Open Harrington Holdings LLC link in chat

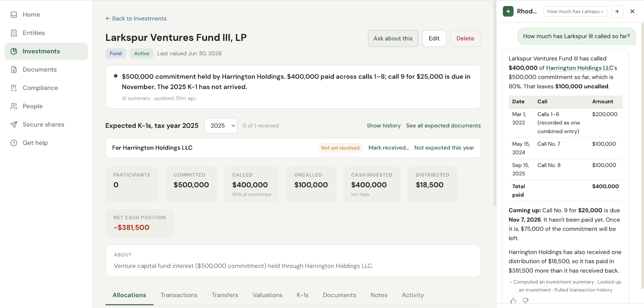[x=580, y=68]
